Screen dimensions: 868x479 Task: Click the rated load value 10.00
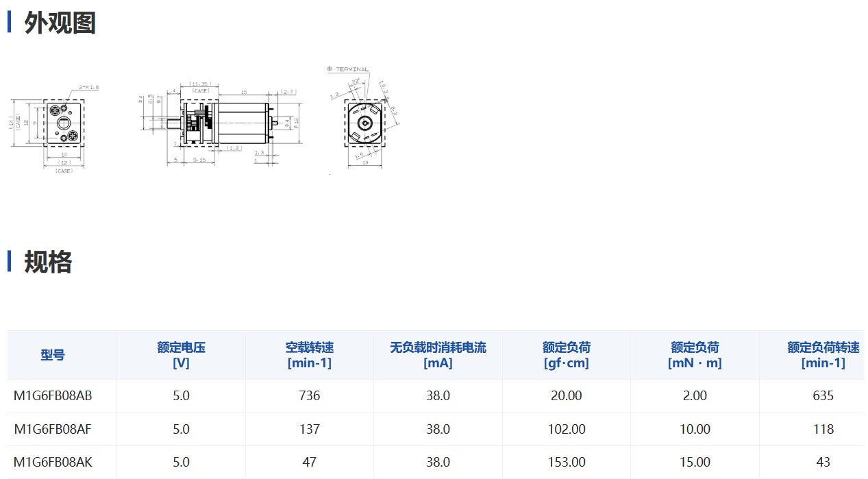coord(695,429)
